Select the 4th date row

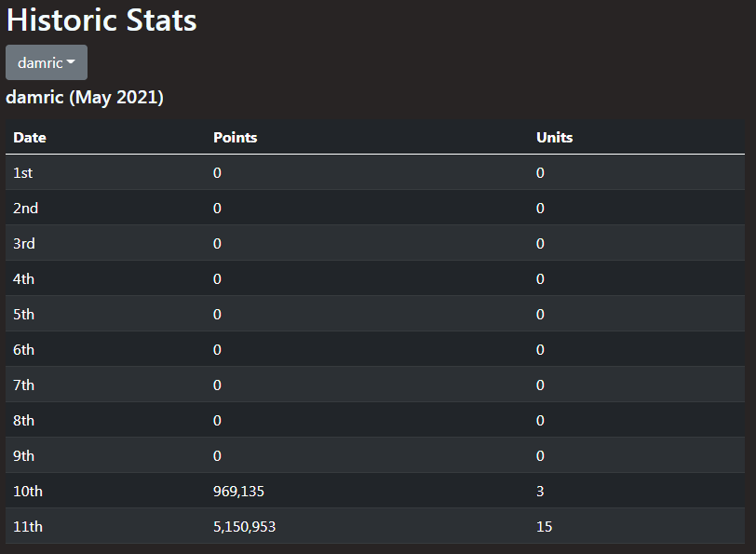(x=375, y=278)
